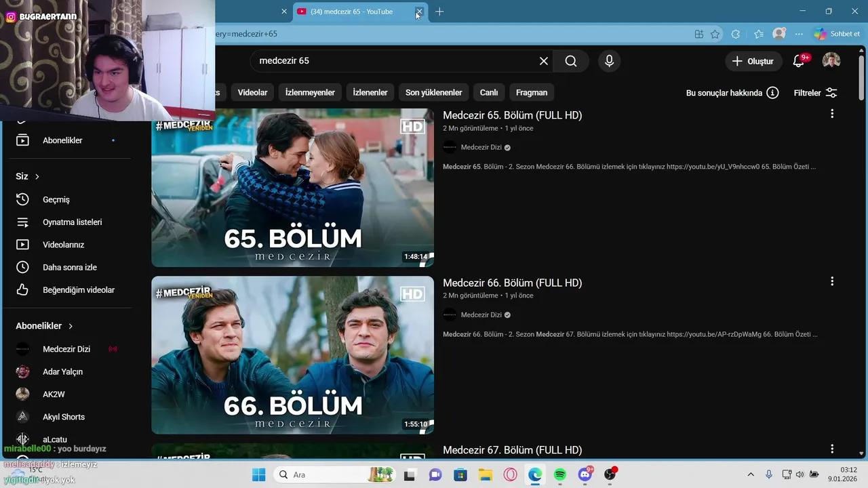This screenshot has height=488, width=868.
Task: Select the İzlenenler filter chip
Action: [x=370, y=92]
